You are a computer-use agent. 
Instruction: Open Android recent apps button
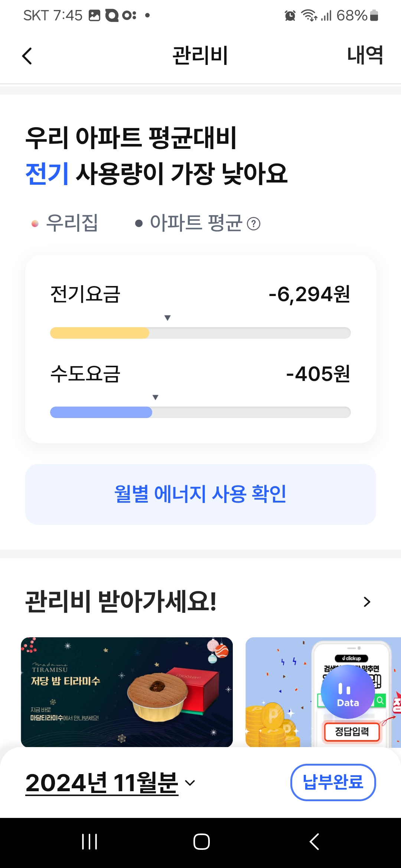89,841
